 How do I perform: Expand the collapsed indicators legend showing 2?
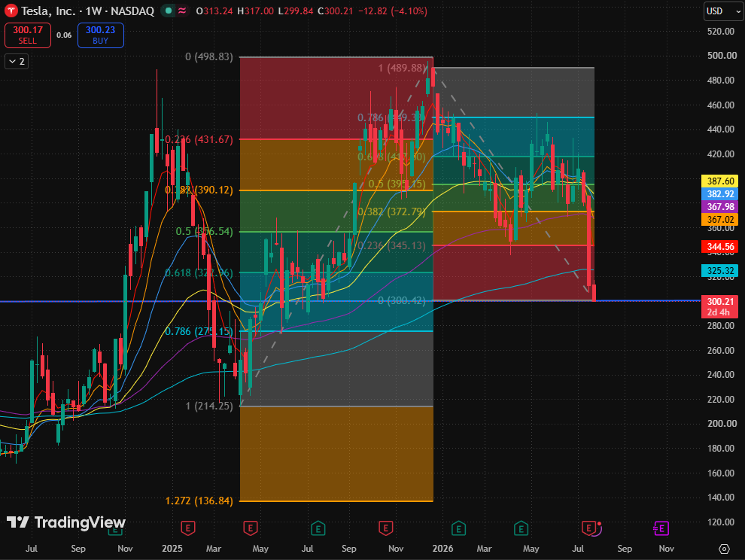pos(17,61)
